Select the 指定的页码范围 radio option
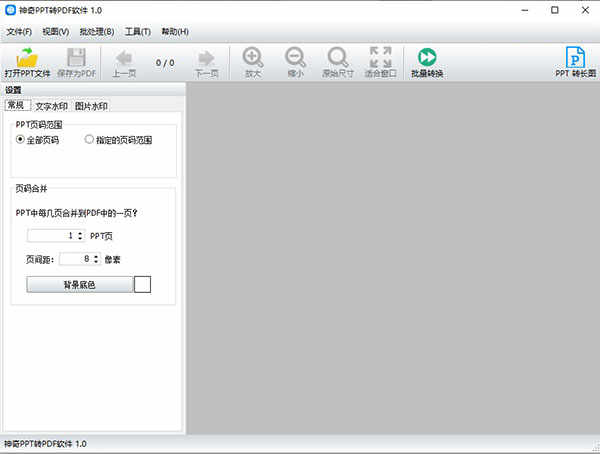The image size is (600, 454). tap(89, 140)
